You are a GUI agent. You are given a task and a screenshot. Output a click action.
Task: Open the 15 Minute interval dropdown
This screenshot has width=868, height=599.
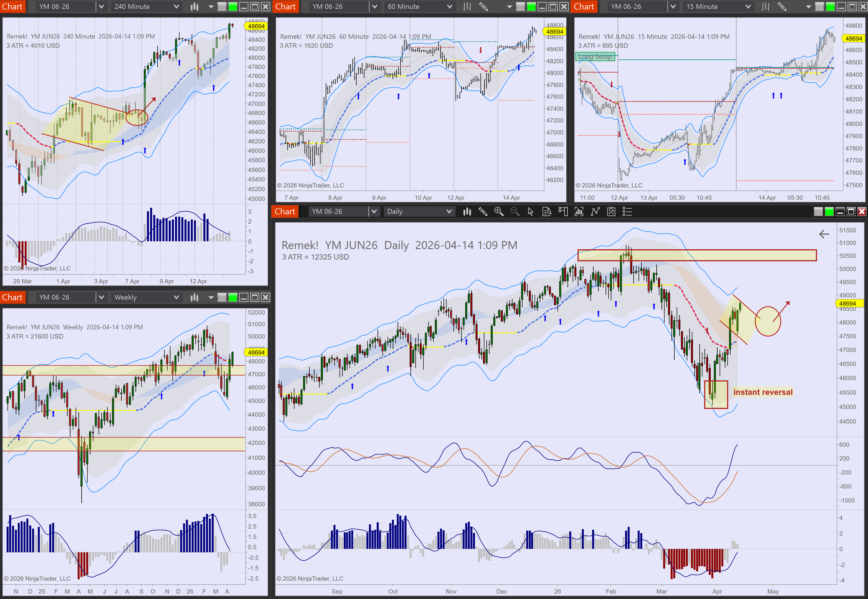click(718, 6)
